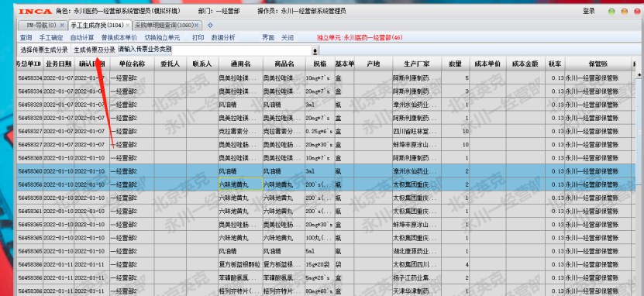Click 替换成本单价 in the toolbar

(119, 38)
